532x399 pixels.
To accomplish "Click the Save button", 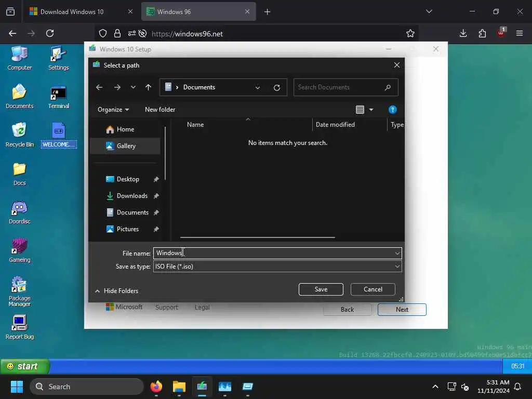I will point(321,289).
